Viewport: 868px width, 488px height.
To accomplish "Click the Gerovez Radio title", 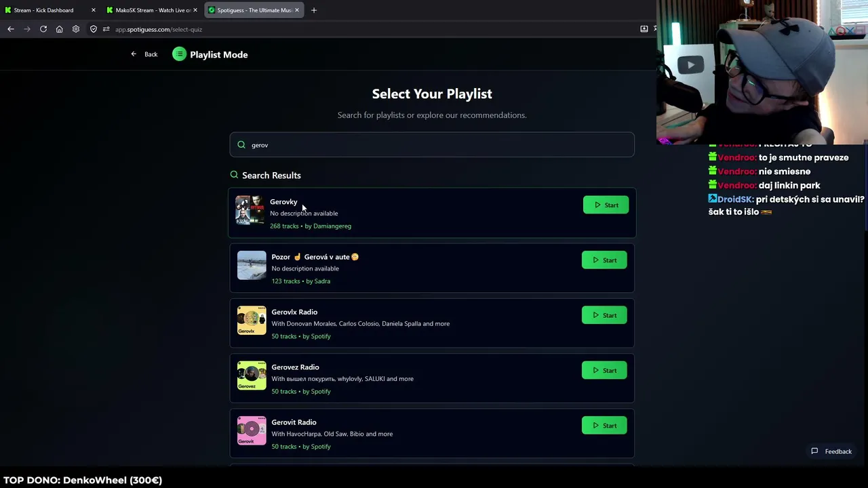I will click(295, 367).
